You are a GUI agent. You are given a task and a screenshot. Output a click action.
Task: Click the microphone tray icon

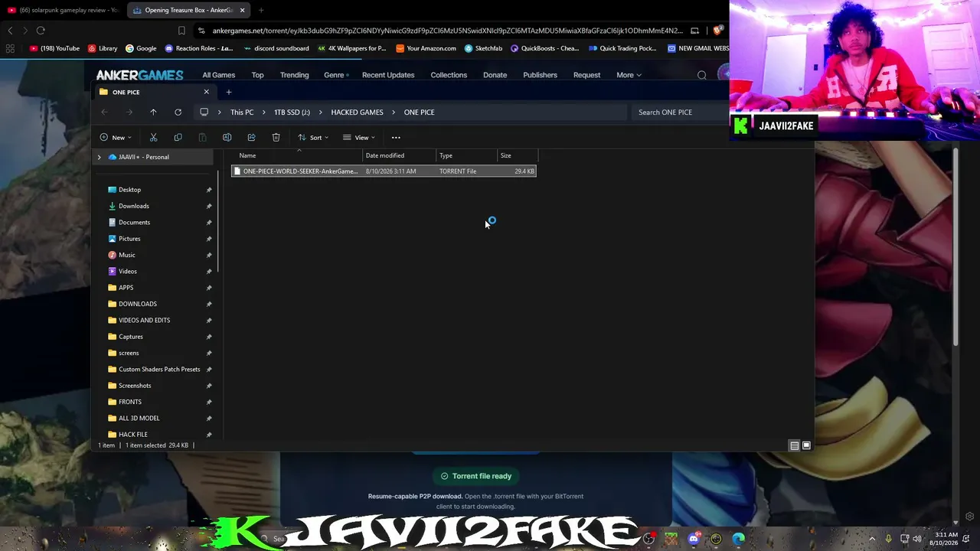[888, 539]
